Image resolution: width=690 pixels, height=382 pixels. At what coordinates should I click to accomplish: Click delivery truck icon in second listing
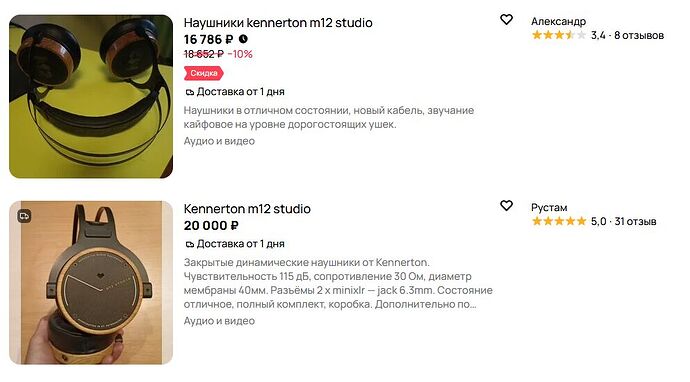[x=190, y=244]
